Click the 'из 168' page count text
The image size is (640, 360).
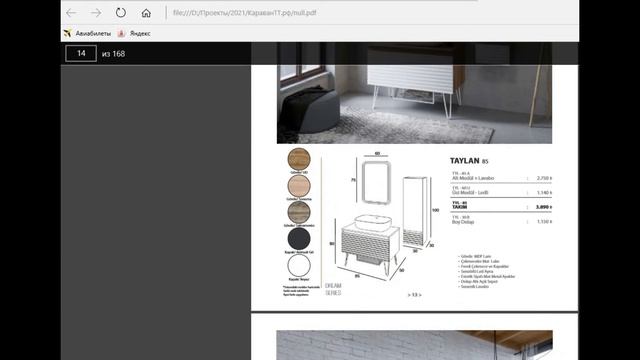113,54
